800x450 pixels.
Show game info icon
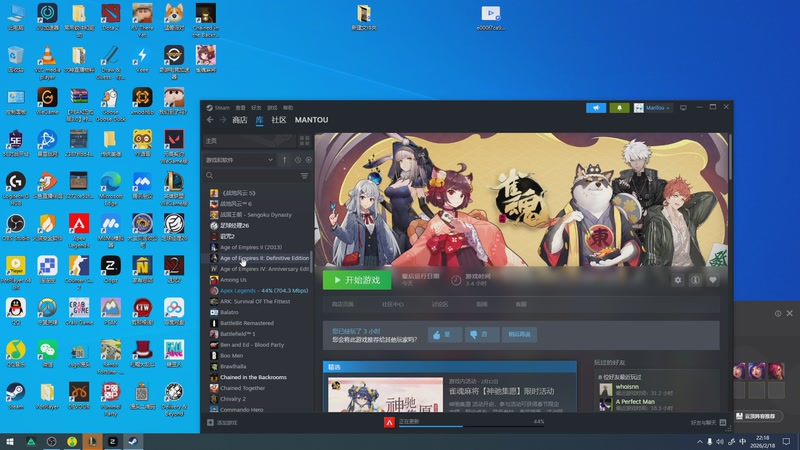tap(695, 280)
